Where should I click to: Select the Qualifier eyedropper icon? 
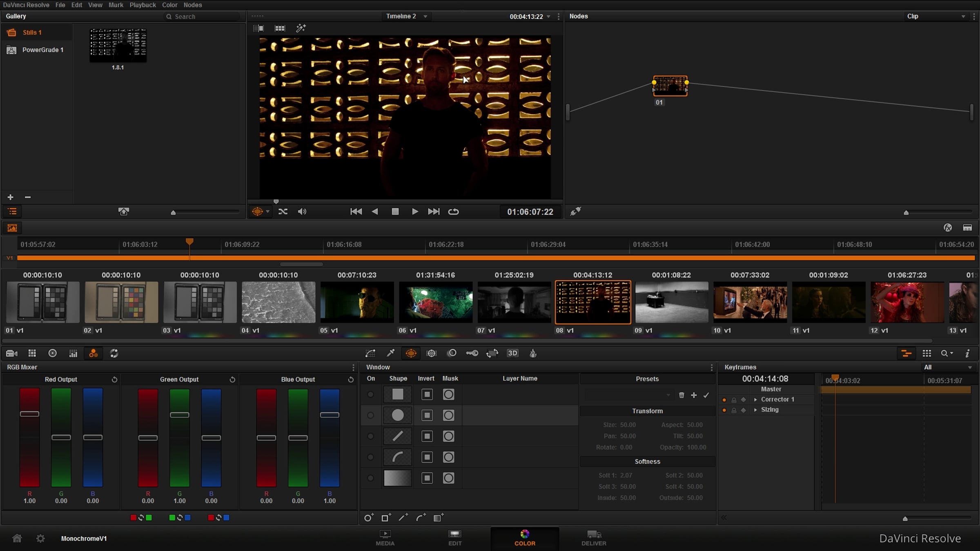click(391, 353)
